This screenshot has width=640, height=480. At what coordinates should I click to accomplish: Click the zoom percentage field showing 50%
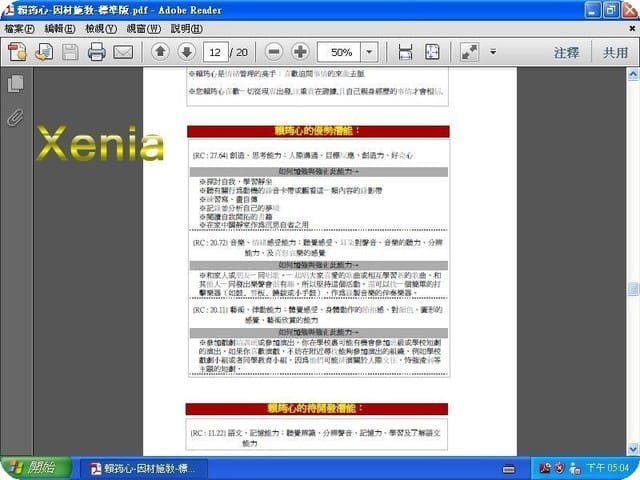339,52
